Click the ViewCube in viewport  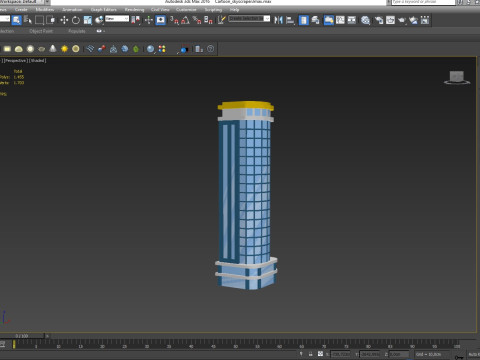[x=457, y=78]
